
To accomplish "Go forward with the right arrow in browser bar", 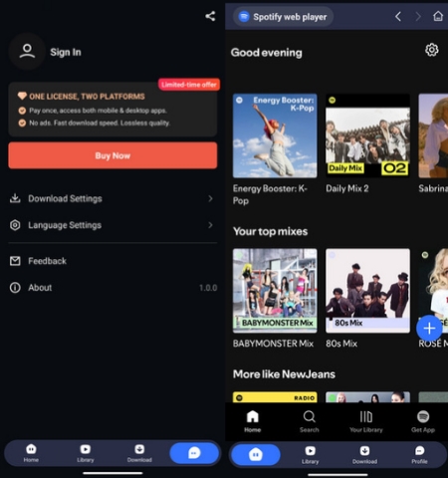I will click(x=418, y=16).
